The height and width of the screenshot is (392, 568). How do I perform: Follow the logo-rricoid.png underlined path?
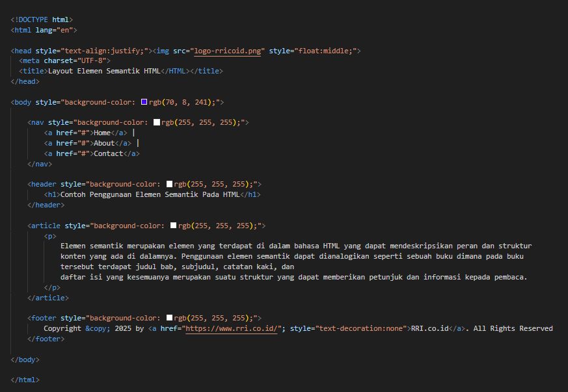pyautogui.click(x=228, y=51)
